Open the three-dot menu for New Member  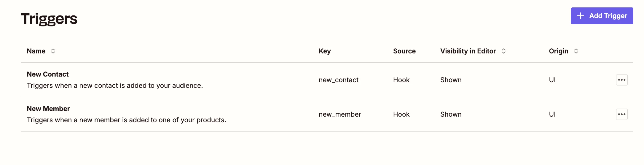click(621, 114)
